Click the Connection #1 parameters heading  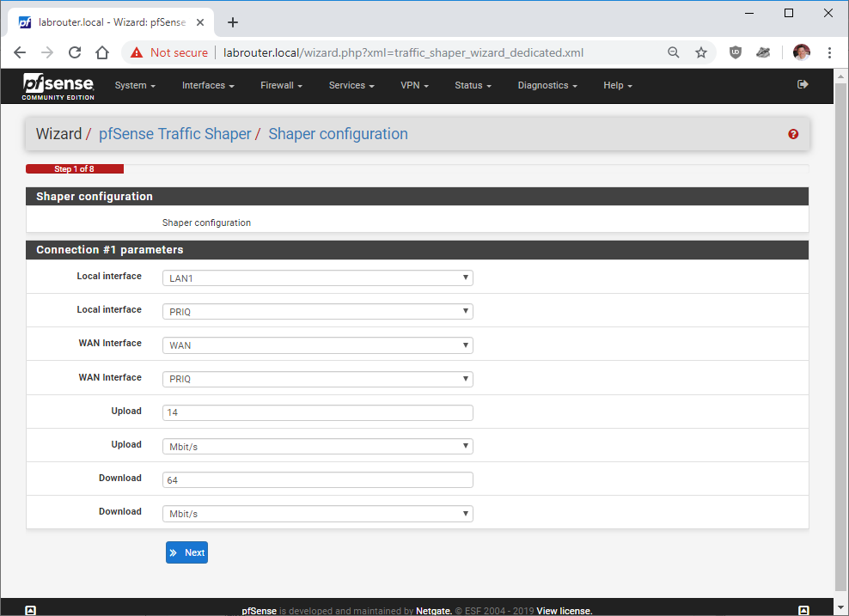(110, 249)
